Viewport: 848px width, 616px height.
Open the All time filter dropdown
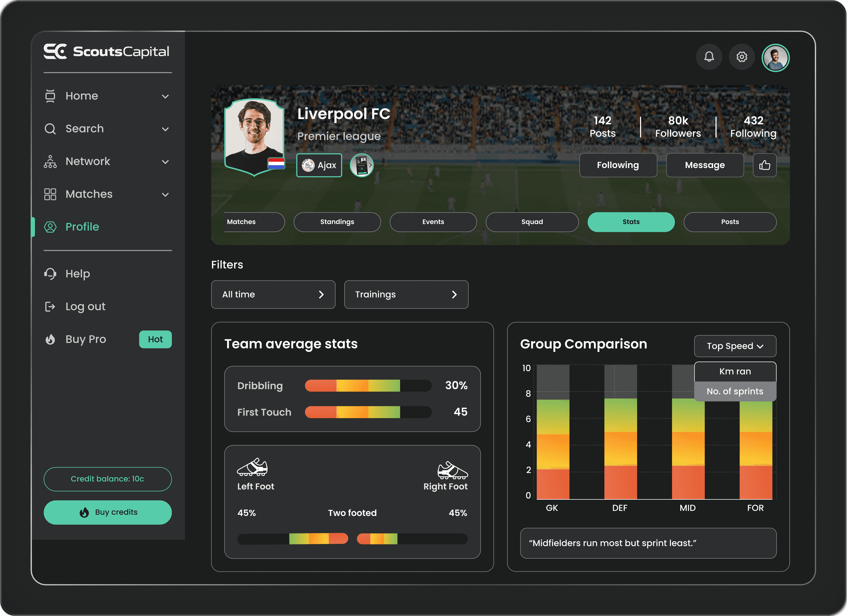click(273, 294)
